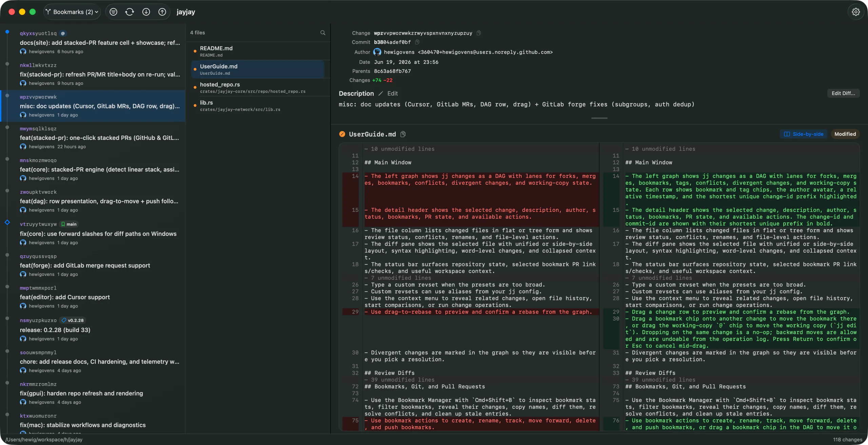The height and width of the screenshot is (445, 868).
Task: Click the v0.2.28 tag chip
Action: point(73,320)
